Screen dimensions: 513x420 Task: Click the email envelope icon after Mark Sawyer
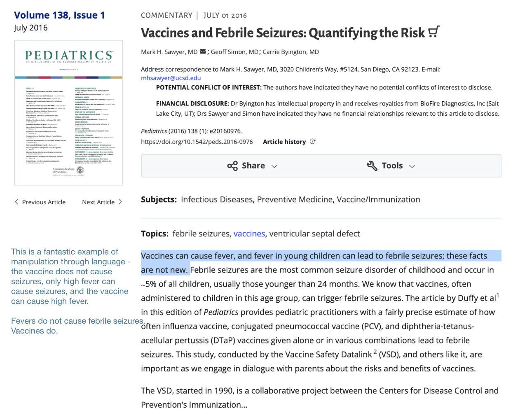coord(203,52)
